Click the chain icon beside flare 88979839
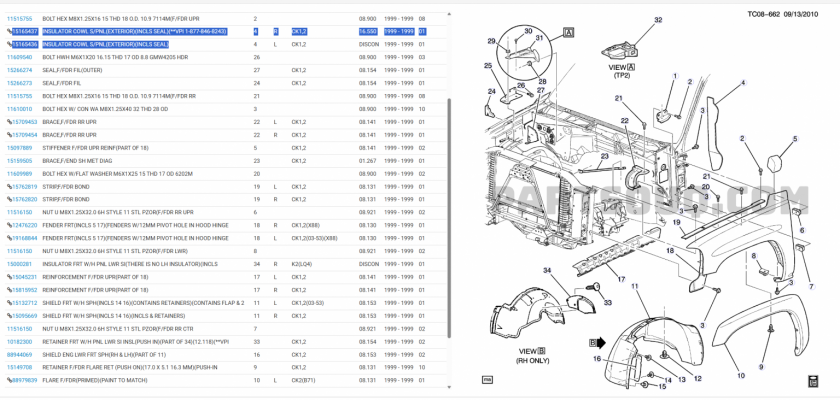Screen dimensions: 840x400 pos(9,381)
